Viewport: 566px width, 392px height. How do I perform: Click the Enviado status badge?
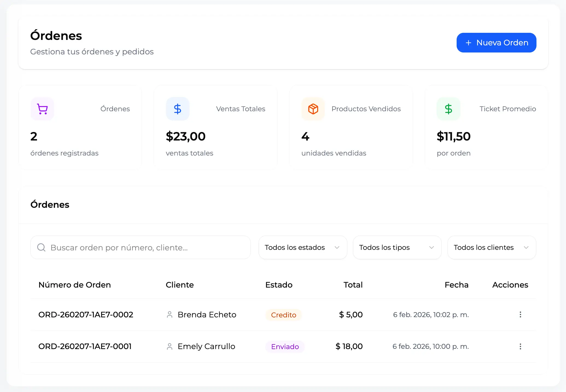pos(285,347)
